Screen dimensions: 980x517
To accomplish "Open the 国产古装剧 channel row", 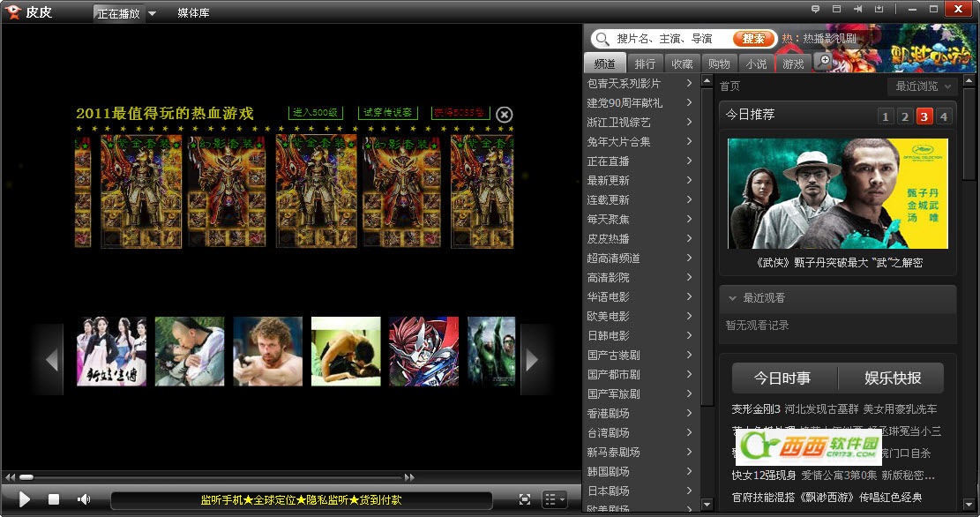I will [x=640, y=355].
